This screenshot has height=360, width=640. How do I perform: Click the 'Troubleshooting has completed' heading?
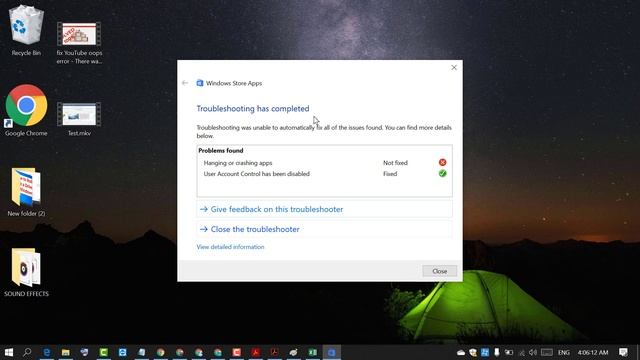[x=253, y=109]
